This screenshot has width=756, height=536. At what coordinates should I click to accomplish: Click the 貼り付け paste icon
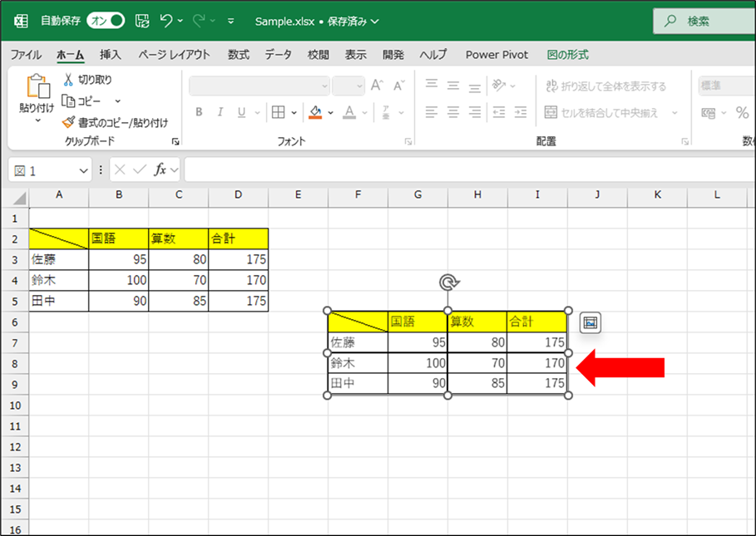click(38, 86)
